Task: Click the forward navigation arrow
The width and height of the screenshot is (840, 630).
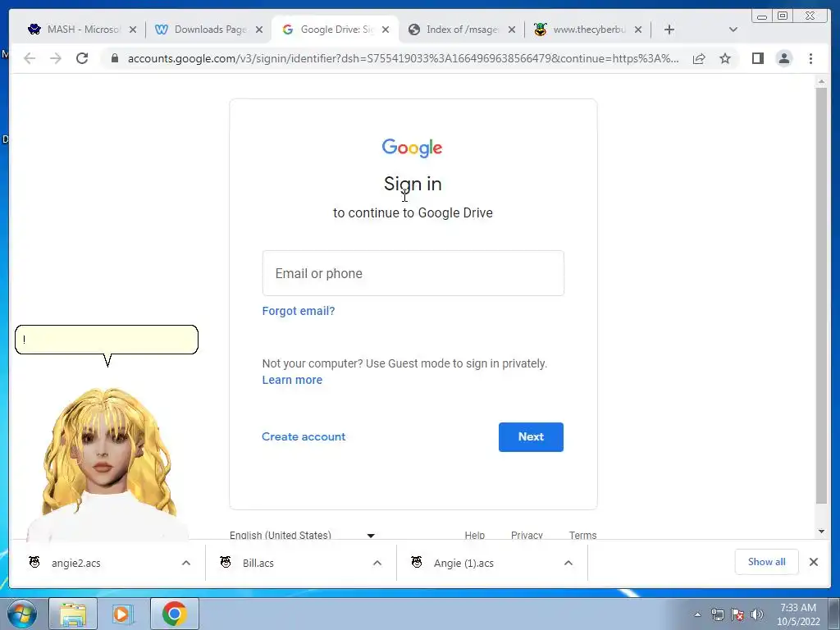Action: [56, 58]
